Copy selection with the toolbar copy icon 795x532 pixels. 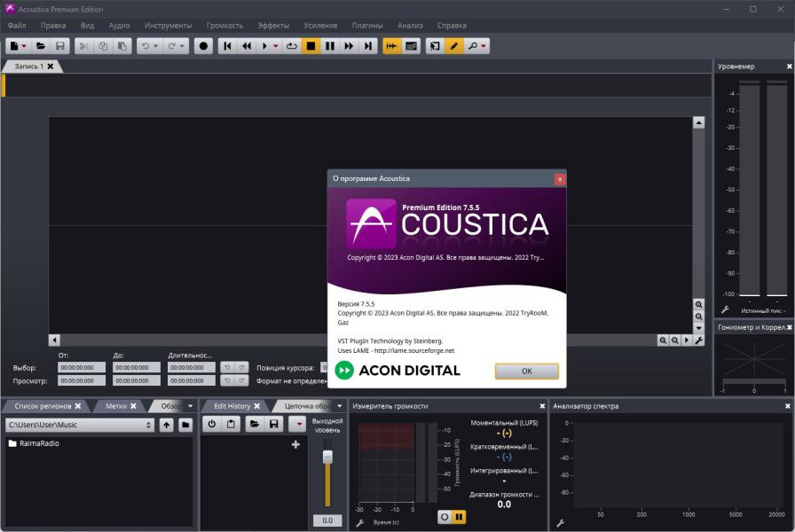point(103,46)
